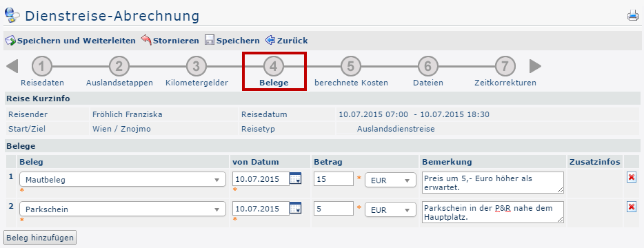Image resolution: width=644 pixels, height=248 pixels.
Task: Click the Stornieren red arrow icon
Action: [x=146, y=40]
